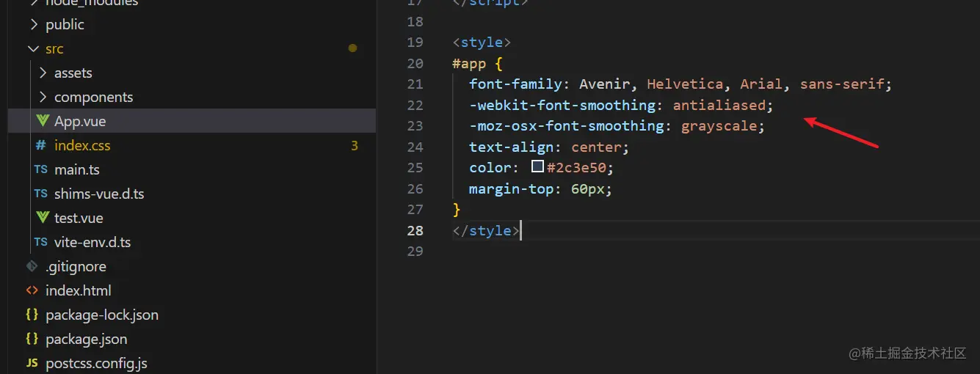Click the HTML icon beside index.html
980x374 pixels.
point(32,290)
